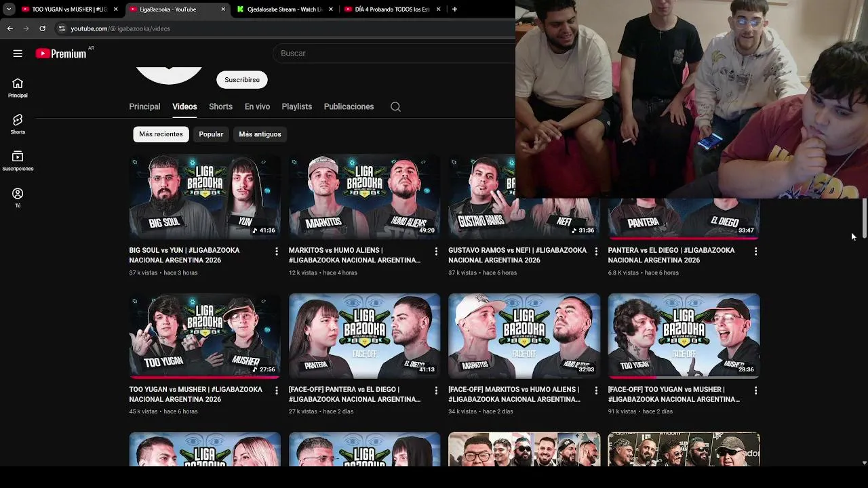Viewport: 868px width, 488px height.
Task: Open FACE-OFF TOO YUGAN vs MUSHER thumbnail
Action: click(684, 336)
